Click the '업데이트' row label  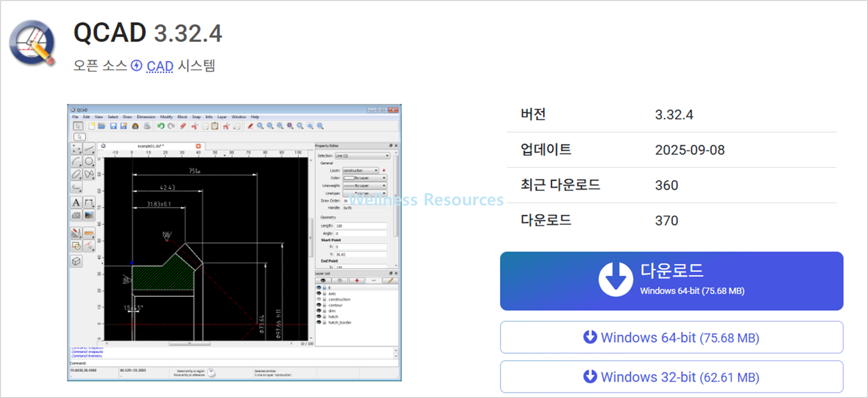[546, 150]
